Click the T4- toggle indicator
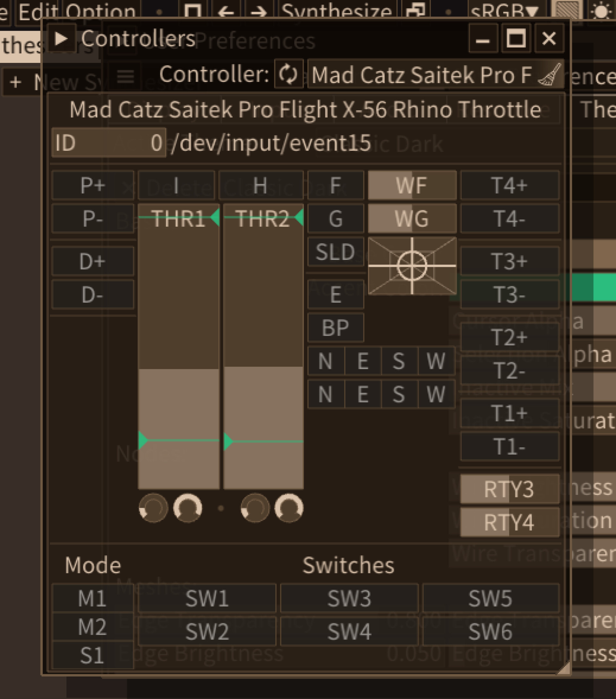 point(510,218)
